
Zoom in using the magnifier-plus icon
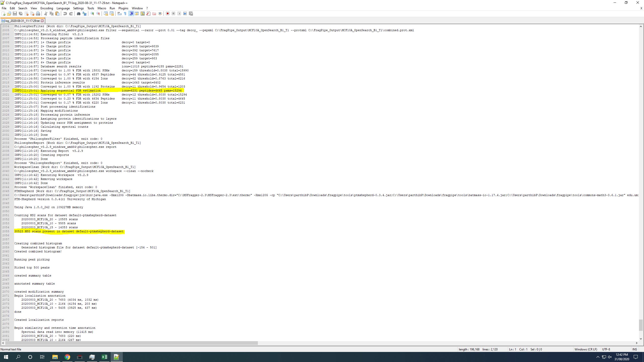tap(92, 14)
